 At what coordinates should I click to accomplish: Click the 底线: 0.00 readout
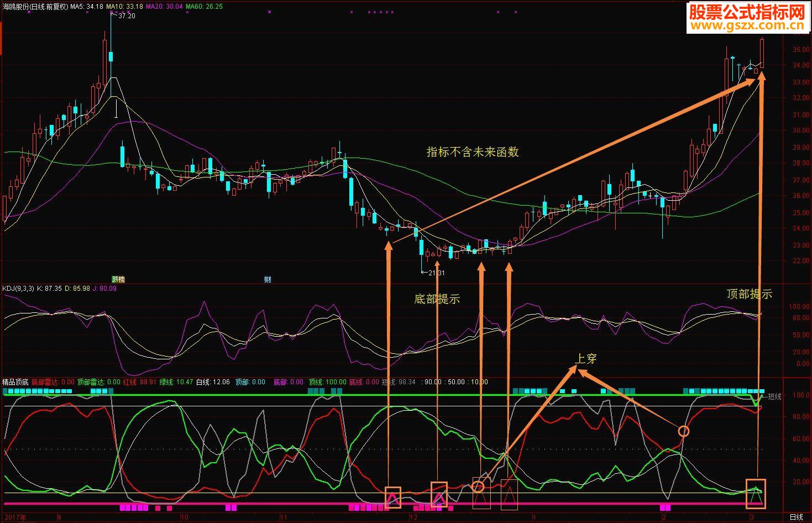[364, 382]
